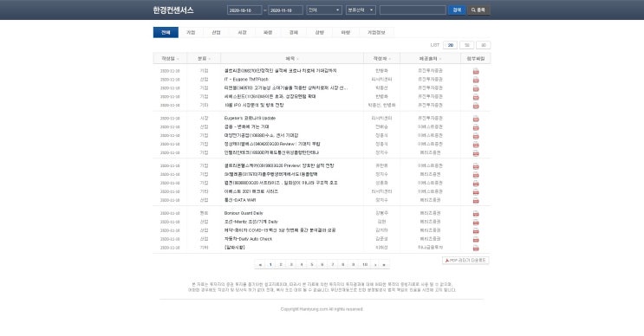The image size is (644, 336).
Task: Show 80 items per list
Action: coord(484,45)
